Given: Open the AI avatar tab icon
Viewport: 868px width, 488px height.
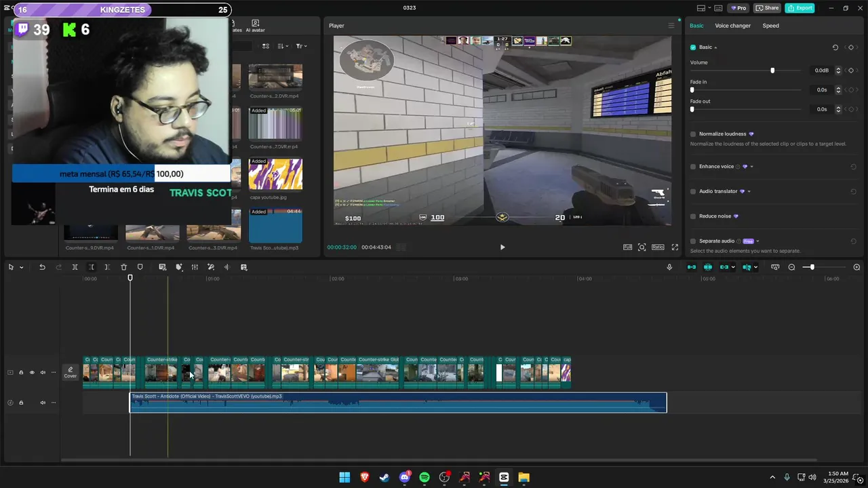Looking at the screenshot, I should (255, 26).
